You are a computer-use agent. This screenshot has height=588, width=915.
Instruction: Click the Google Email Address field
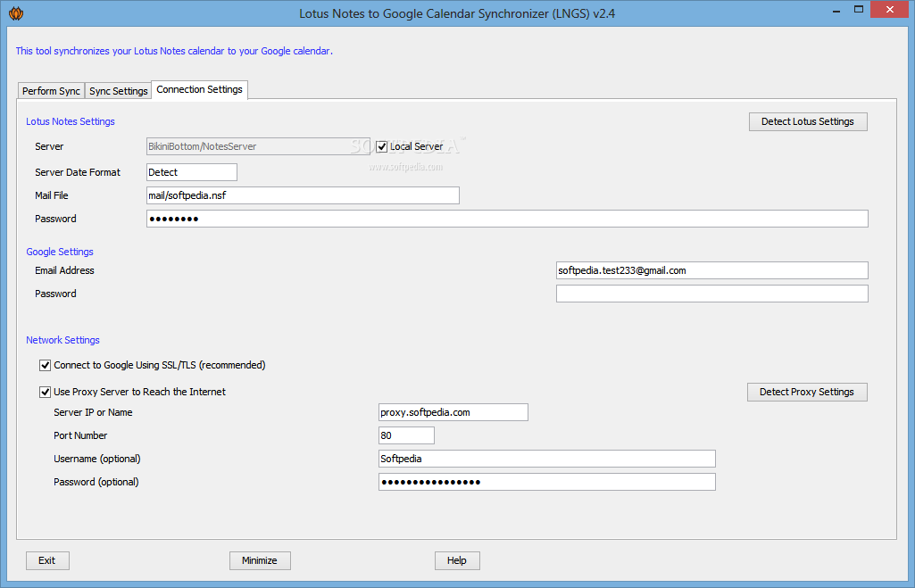pyautogui.click(x=712, y=270)
